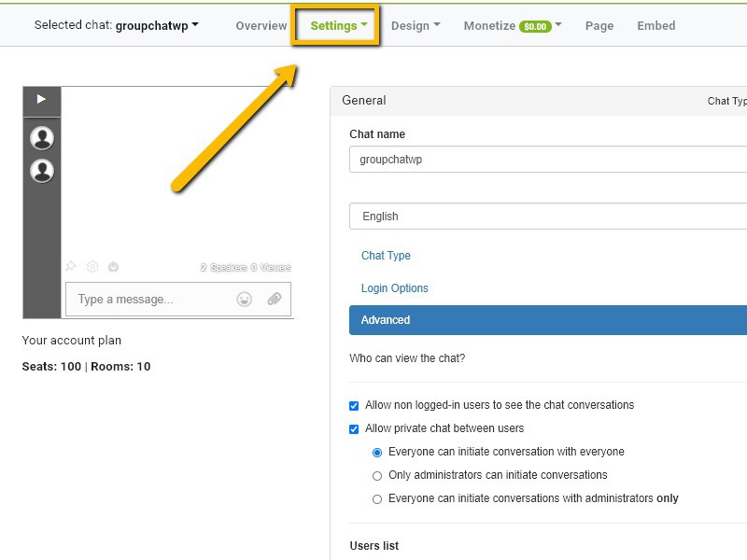Image resolution: width=747 pixels, height=560 pixels.
Task: Expand the chat user sidebar arrow
Action: [41, 99]
